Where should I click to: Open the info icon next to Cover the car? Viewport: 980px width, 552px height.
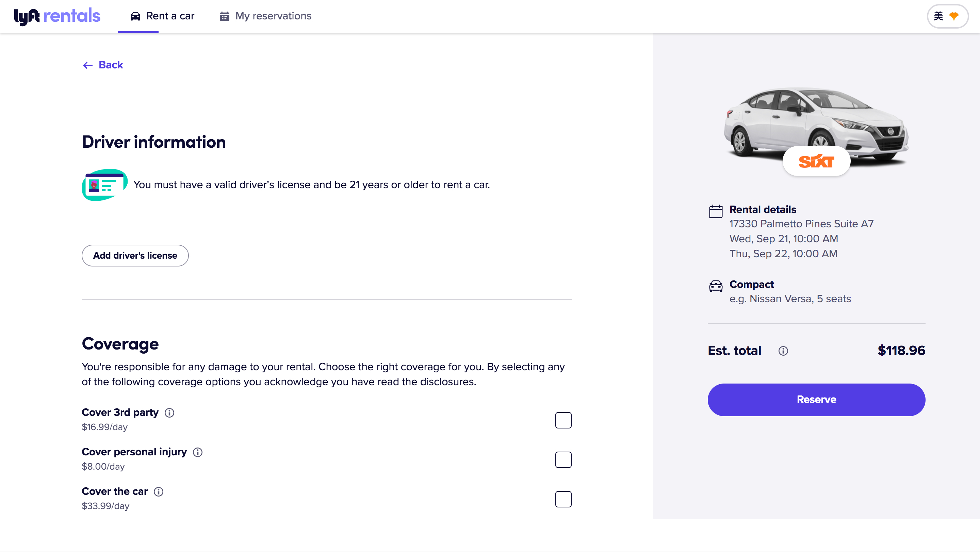pos(158,492)
